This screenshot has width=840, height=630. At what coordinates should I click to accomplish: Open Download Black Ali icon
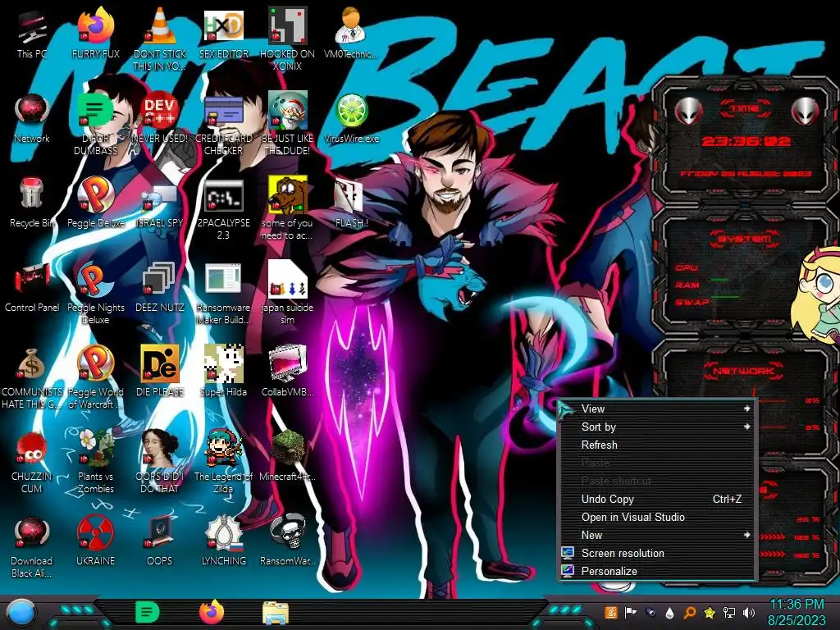(x=32, y=546)
